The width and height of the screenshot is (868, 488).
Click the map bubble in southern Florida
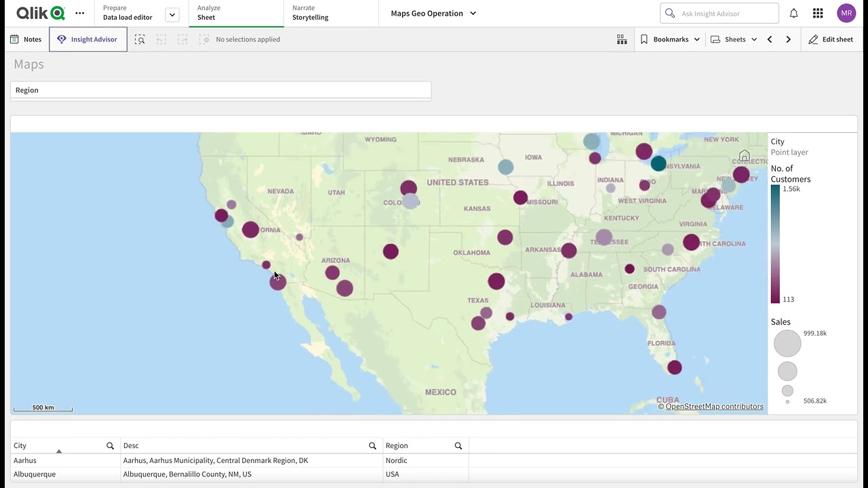click(674, 367)
